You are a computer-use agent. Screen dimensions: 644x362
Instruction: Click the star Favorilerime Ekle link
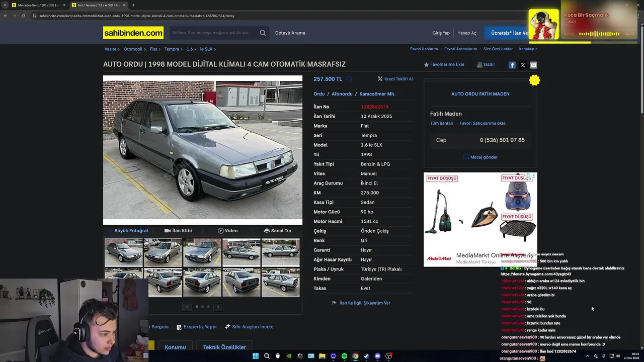pos(444,64)
